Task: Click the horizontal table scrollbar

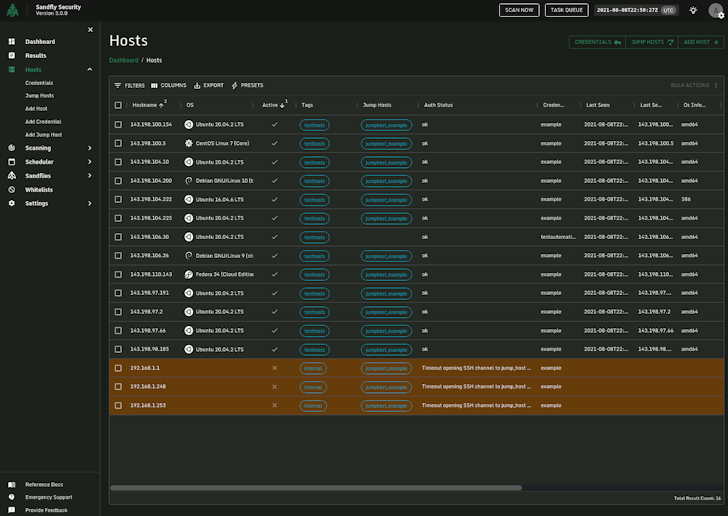Action: click(316, 488)
